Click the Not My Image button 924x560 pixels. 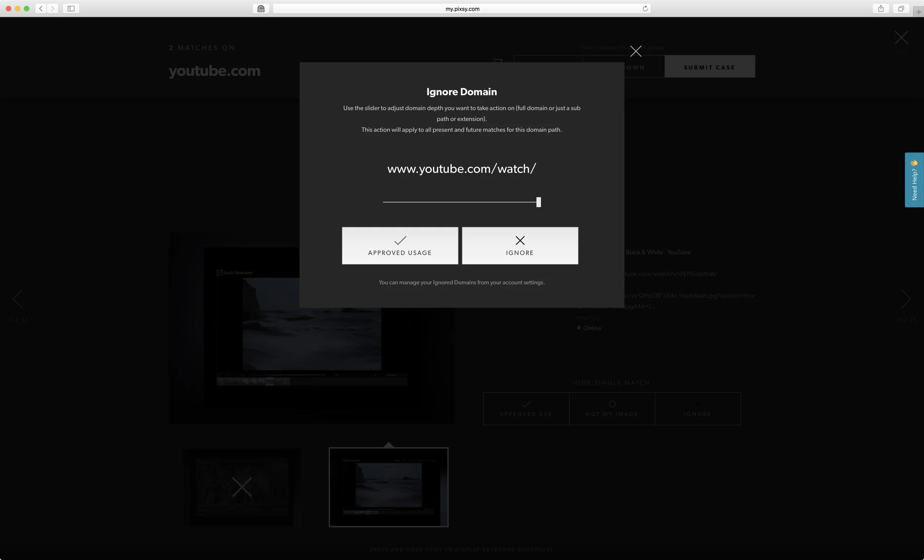(612, 409)
